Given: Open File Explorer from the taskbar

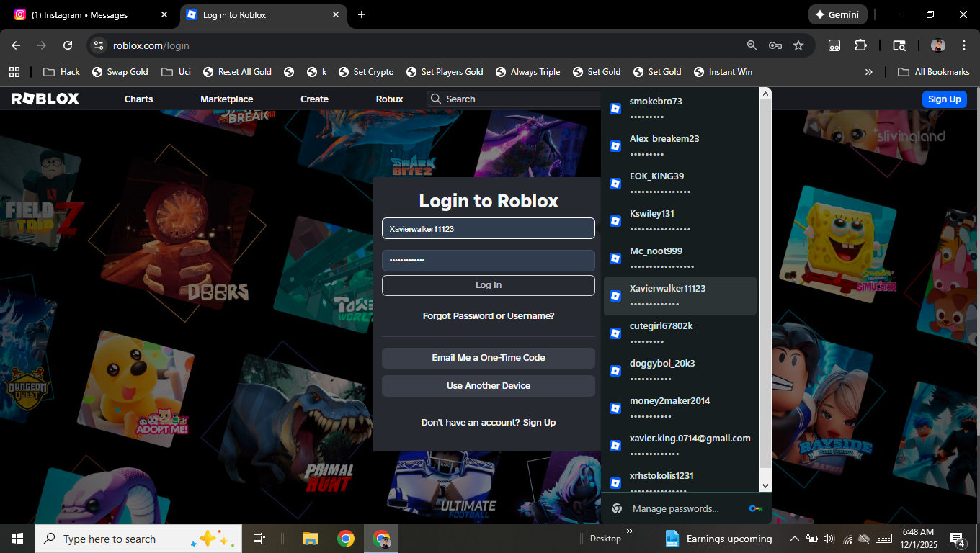Looking at the screenshot, I should click(x=311, y=539).
